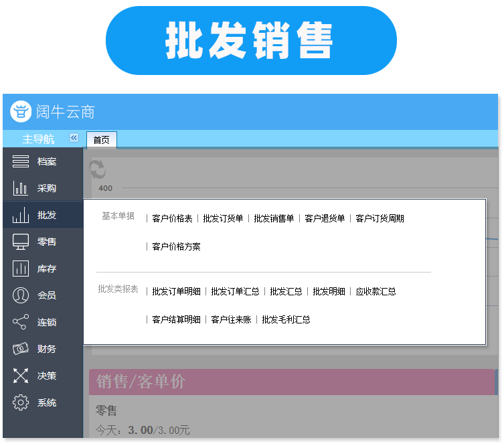Open the 采购 menu label
502x448 pixels.
pos(47,188)
